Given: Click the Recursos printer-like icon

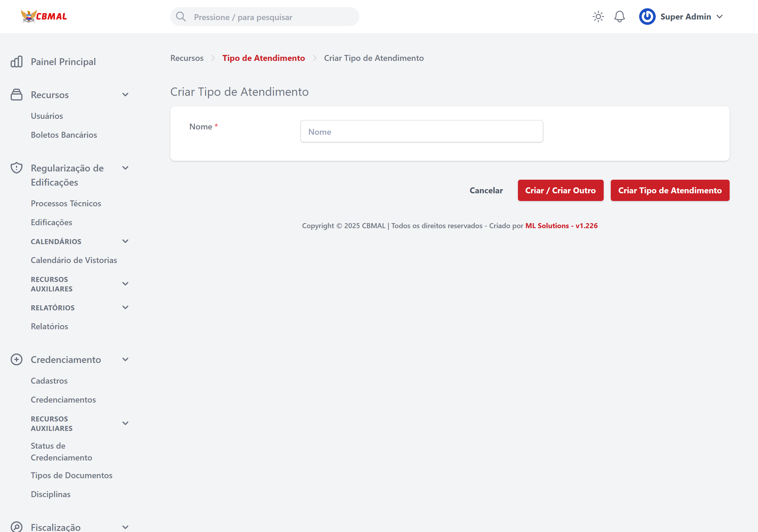Looking at the screenshot, I should (x=17, y=95).
